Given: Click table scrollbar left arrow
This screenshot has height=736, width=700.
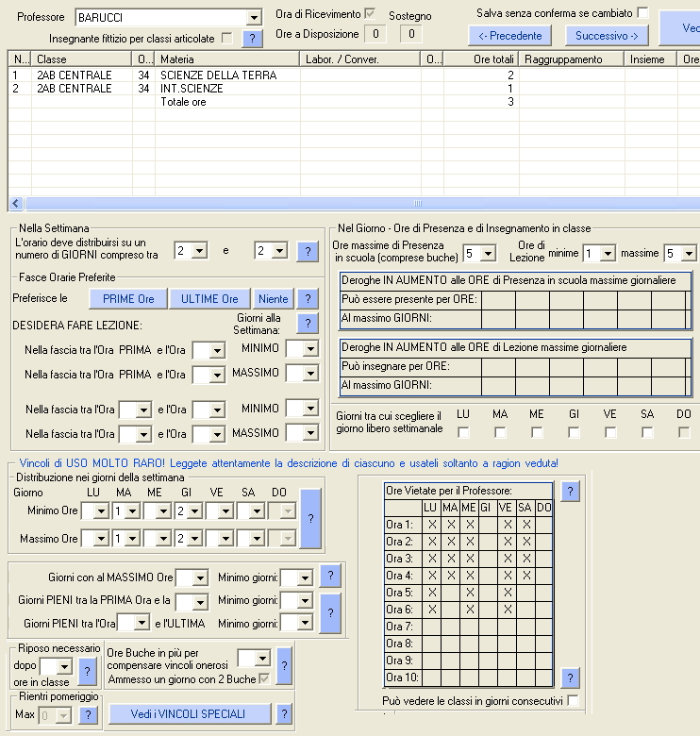Looking at the screenshot, I should 15,203.
